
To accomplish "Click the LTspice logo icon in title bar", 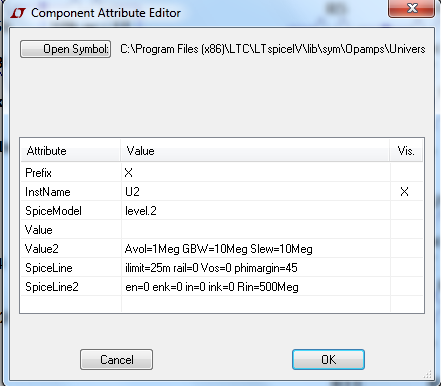I will 18,13.
